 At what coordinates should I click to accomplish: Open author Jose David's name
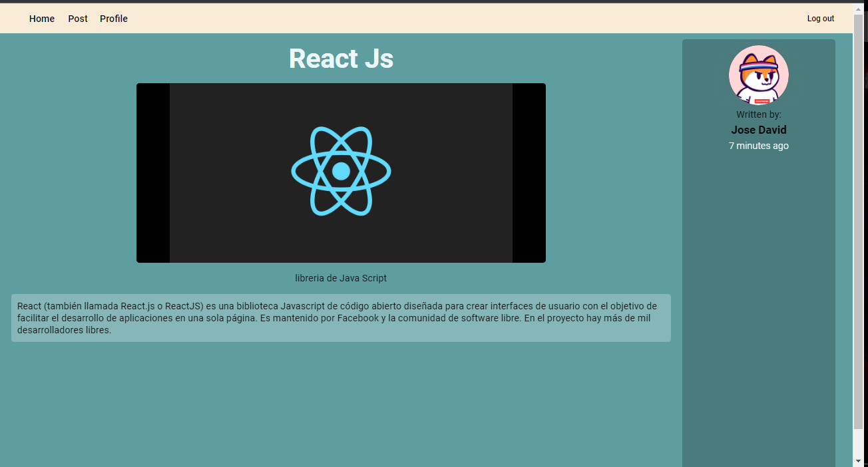click(x=759, y=130)
